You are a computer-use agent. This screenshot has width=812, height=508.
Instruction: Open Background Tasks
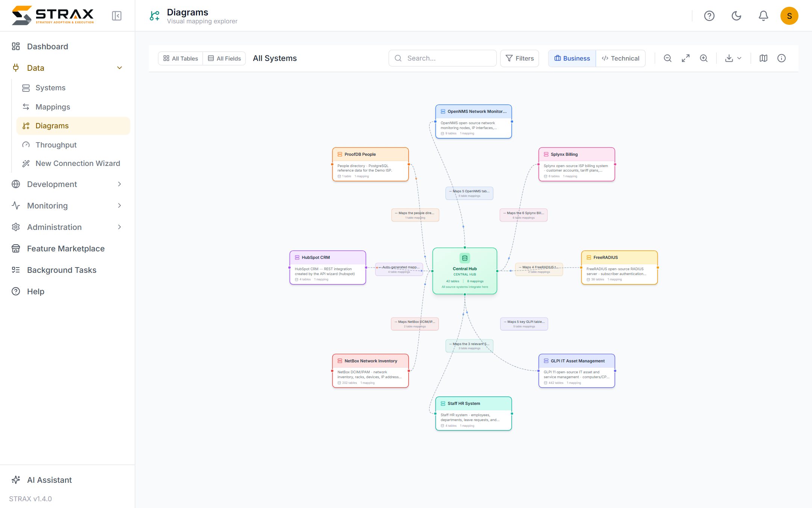[68, 270]
